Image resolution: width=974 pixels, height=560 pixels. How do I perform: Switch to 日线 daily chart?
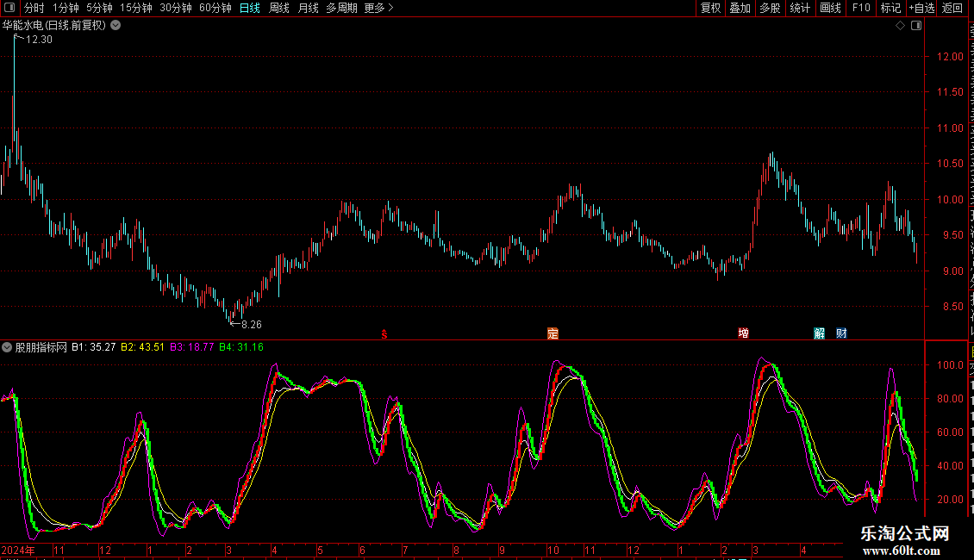(x=250, y=8)
